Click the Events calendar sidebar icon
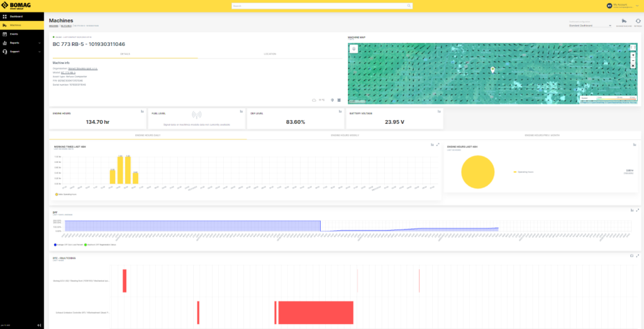644x329 pixels. click(5, 34)
